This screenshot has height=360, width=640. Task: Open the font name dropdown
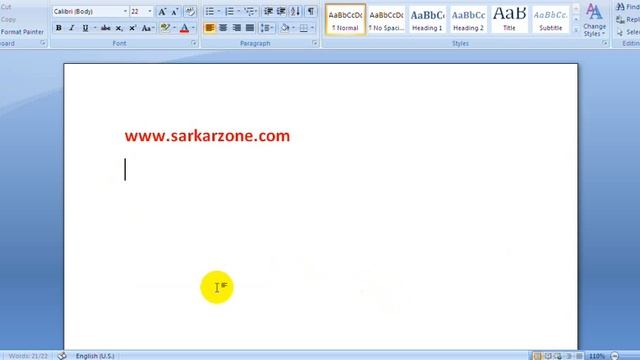[x=125, y=11]
